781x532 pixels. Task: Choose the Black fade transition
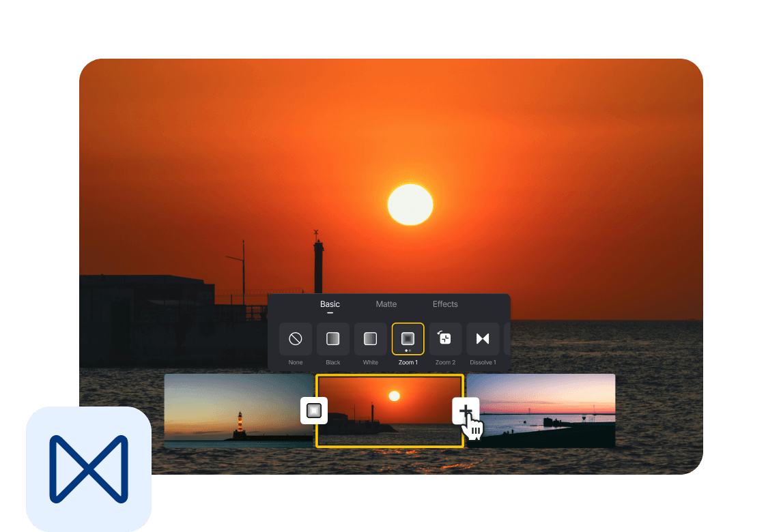point(332,339)
